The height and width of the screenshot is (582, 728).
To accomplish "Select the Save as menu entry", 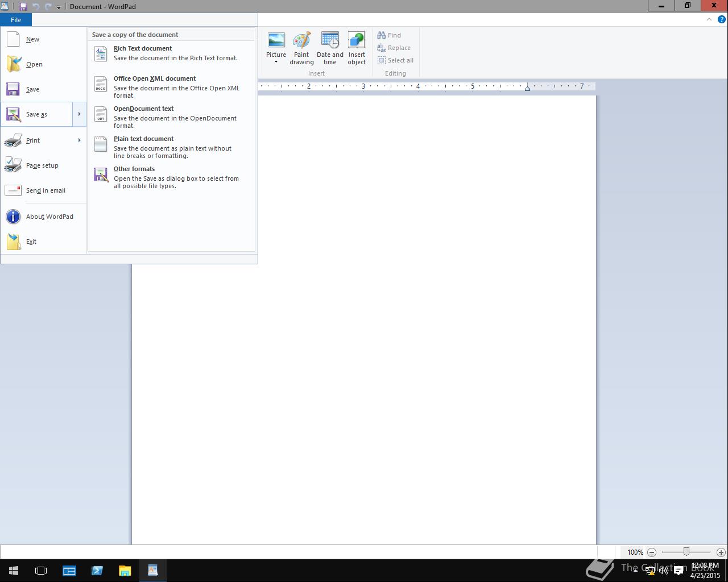I will click(x=36, y=114).
